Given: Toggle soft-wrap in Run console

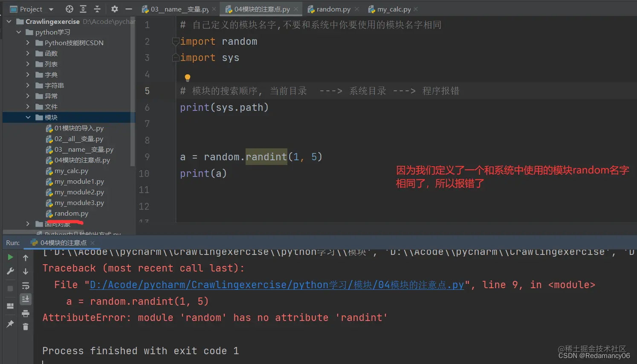Looking at the screenshot, I should [x=26, y=285].
